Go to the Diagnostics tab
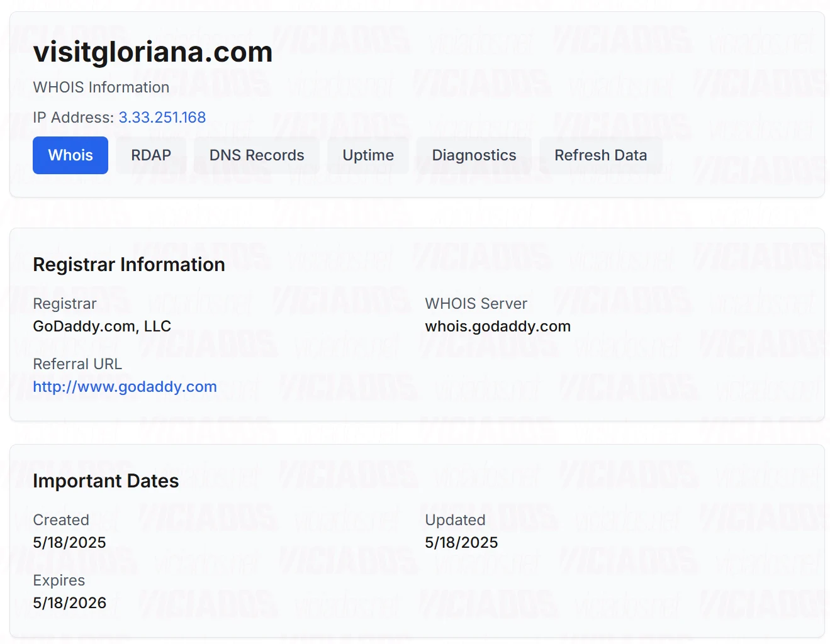This screenshot has width=830, height=644. click(474, 155)
